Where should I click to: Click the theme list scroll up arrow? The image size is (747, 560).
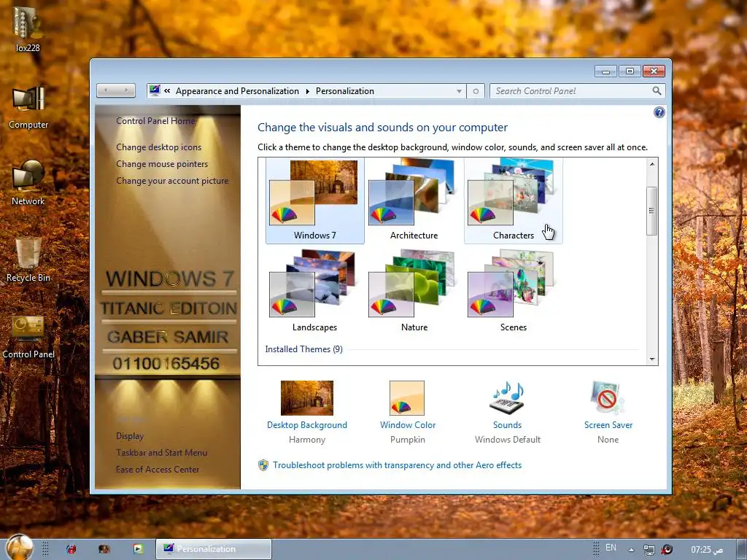(x=652, y=164)
